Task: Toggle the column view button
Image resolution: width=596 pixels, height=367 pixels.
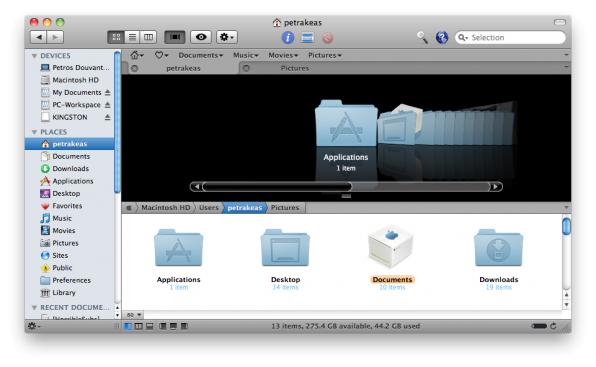Action: [x=148, y=37]
